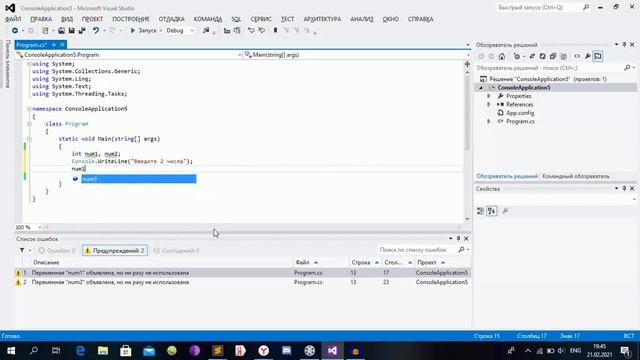Image resolution: width=640 pixels, height=360 pixels.
Task: Expand the Program.cs node
Action: (x=489, y=121)
